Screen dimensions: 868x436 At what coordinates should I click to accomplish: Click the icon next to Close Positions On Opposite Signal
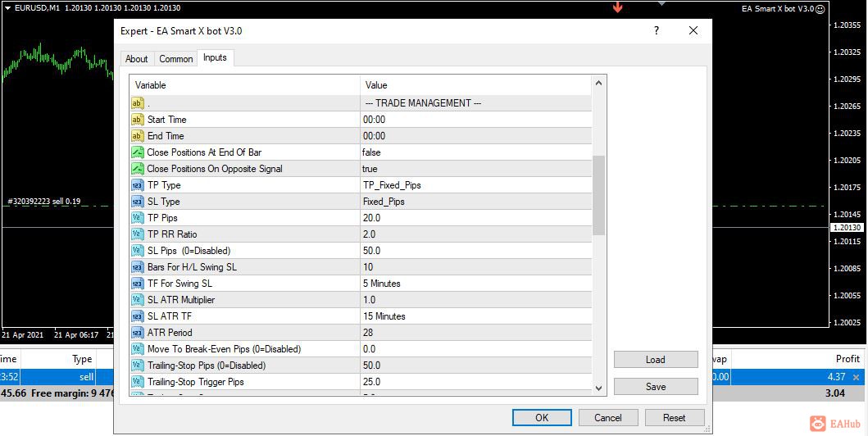click(x=137, y=169)
